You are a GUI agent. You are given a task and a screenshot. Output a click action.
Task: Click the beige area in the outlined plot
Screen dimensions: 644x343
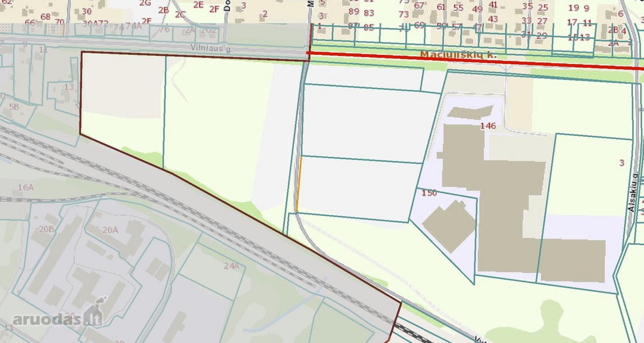click(x=123, y=86)
